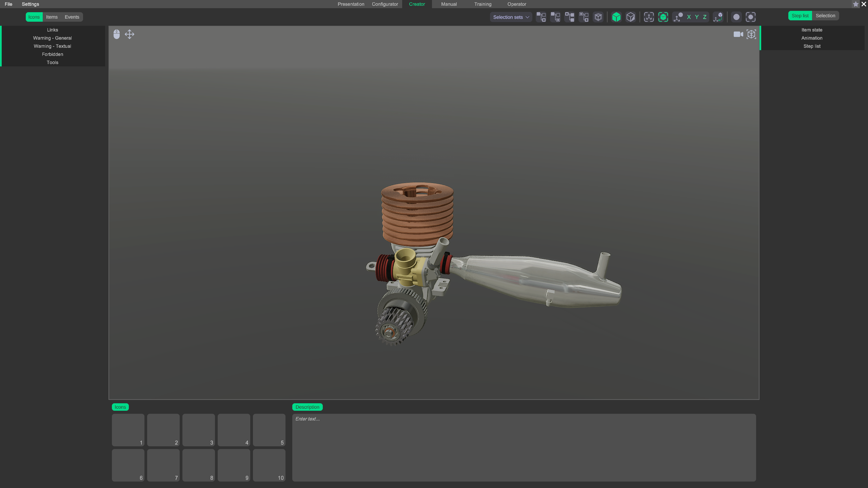This screenshot has width=868, height=488.
Task: Click the half-shaded wireframe cube icon
Action: (630, 17)
